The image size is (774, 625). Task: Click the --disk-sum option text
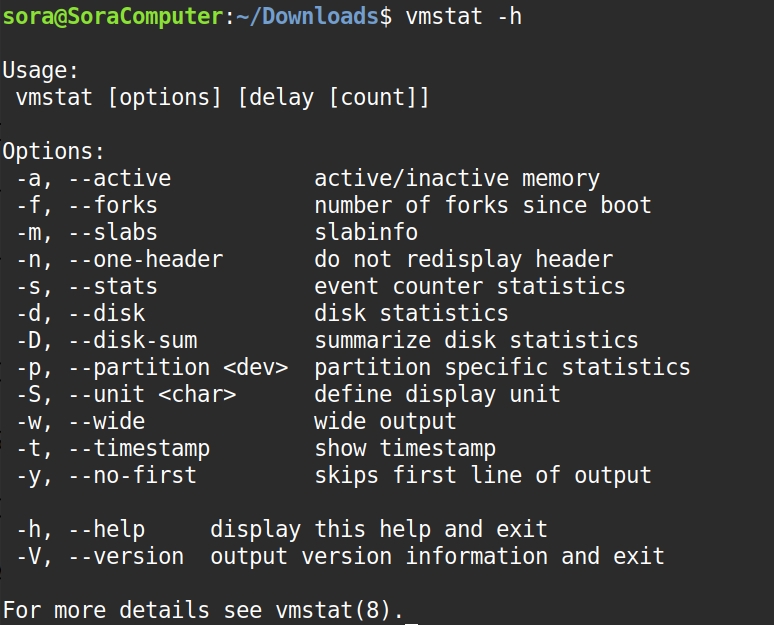pos(133,341)
